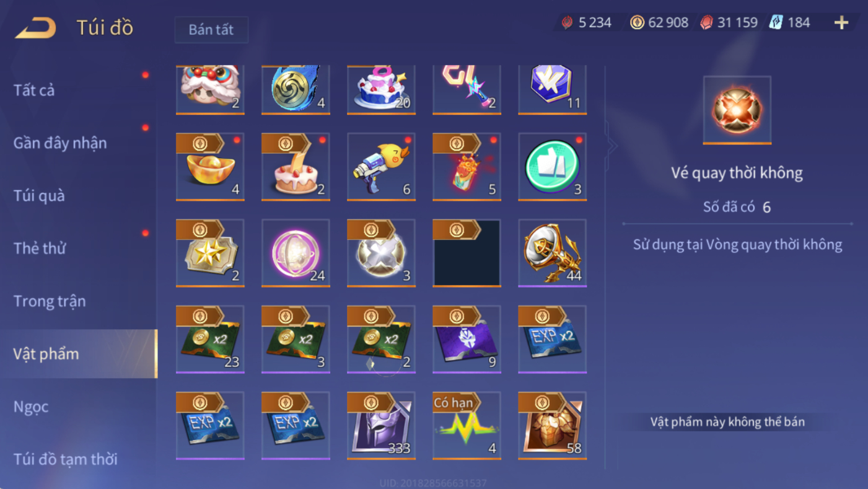Image resolution: width=868 pixels, height=489 pixels.
Task: Select the empty dark item slot
Action: pos(467,253)
